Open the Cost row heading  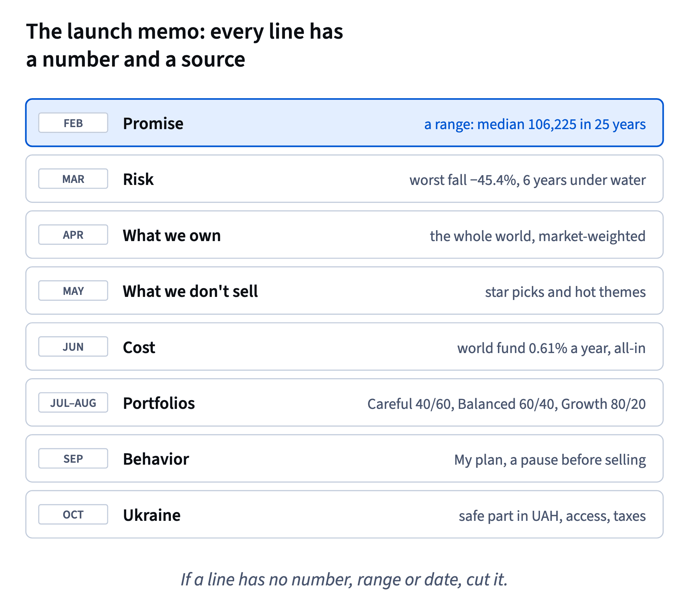click(139, 347)
